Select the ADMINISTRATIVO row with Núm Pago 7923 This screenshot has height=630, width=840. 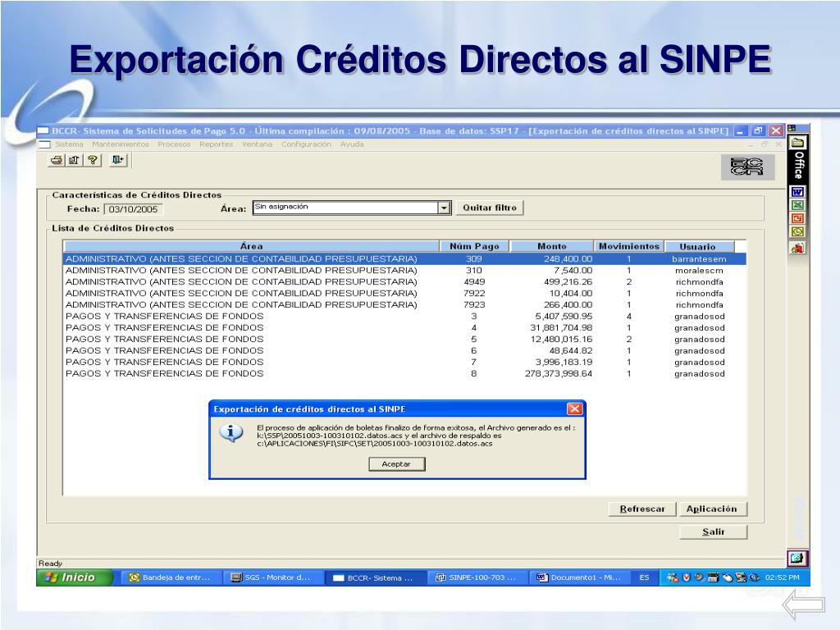pos(404,305)
